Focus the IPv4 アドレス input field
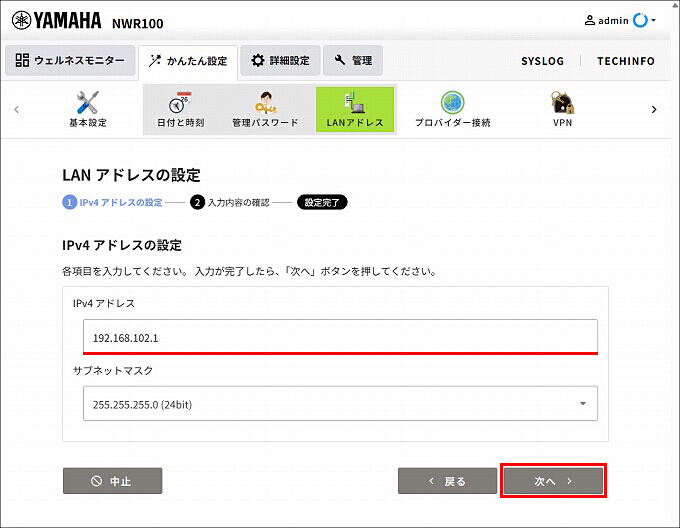This screenshot has width=680, height=528. (x=340, y=337)
